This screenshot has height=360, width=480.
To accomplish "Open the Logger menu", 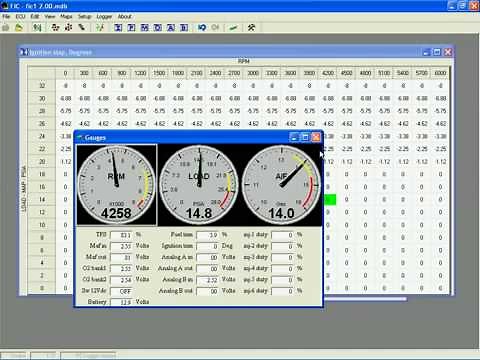I will click(x=104, y=16).
